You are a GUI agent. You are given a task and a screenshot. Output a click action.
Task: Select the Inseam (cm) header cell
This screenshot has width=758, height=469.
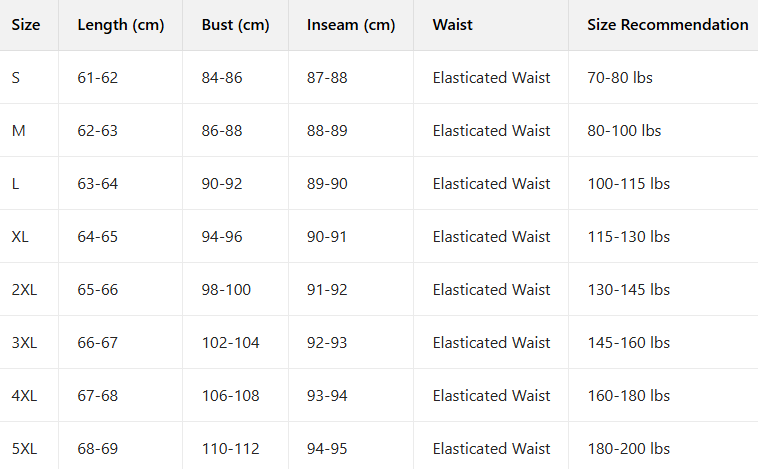pos(351,25)
